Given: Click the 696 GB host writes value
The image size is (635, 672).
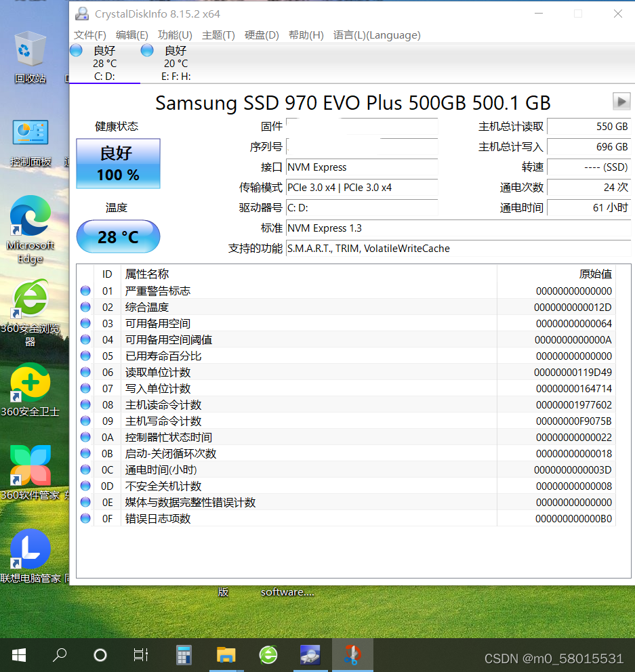Looking at the screenshot, I should (589, 146).
